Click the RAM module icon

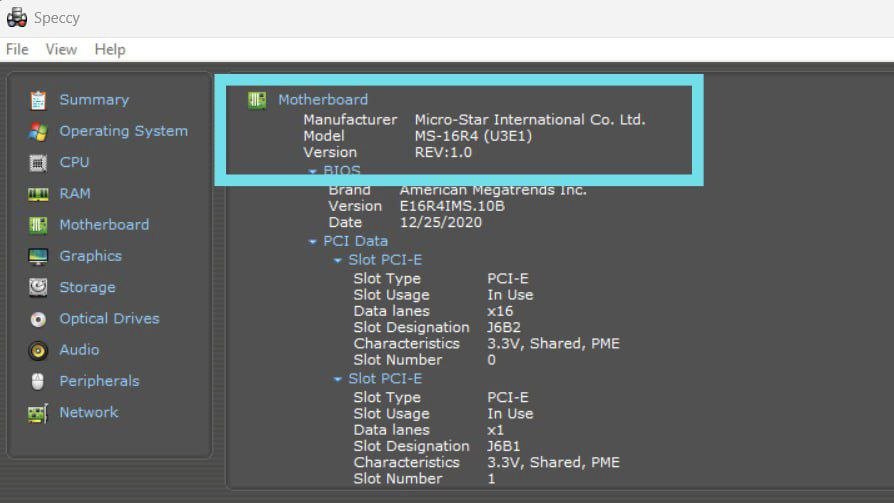tap(38, 194)
